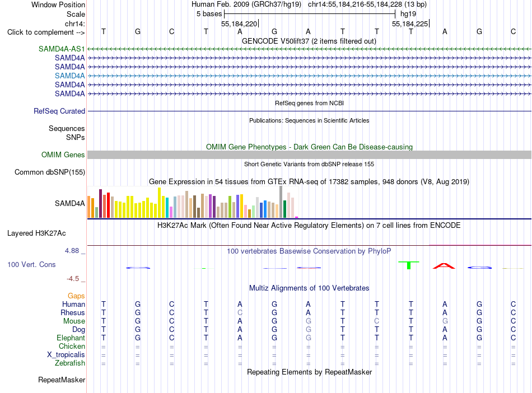Click the gray OMIM Genes bar
Image resolution: width=532 pixels, height=393 pixels.
click(309, 155)
